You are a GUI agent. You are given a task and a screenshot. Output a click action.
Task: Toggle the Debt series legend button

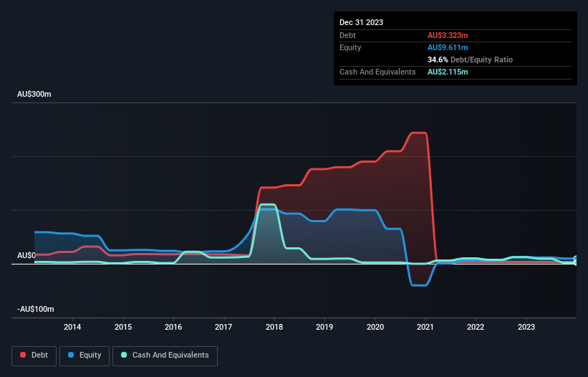pos(34,355)
